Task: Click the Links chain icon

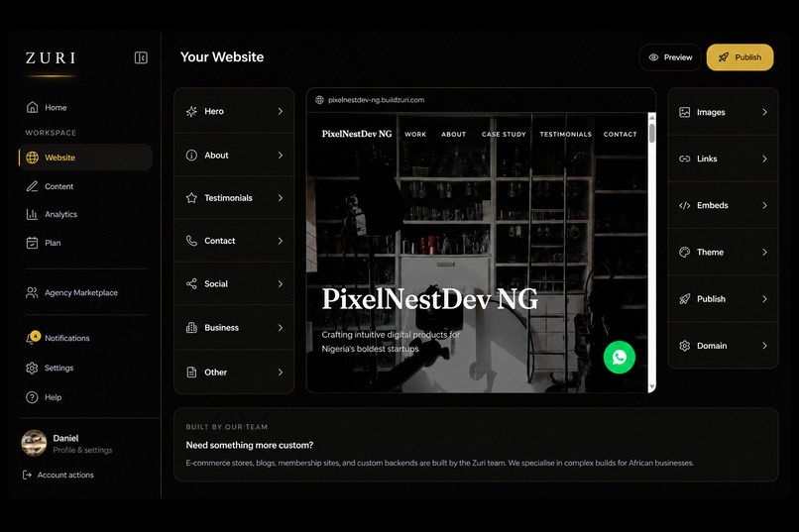Action: pos(685,159)
